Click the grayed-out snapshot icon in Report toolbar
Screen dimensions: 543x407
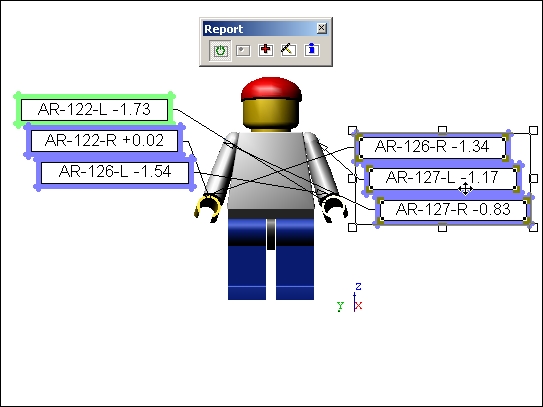pos(243,51)
